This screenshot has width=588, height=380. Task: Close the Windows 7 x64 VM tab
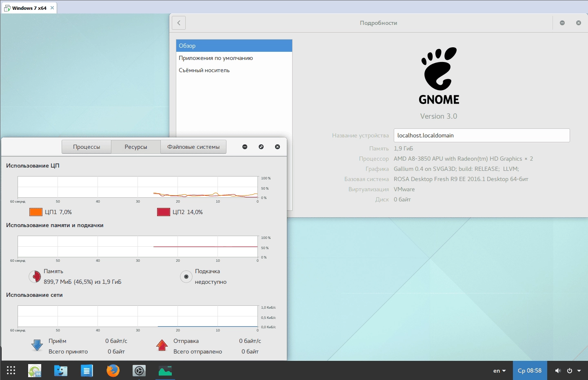pyautogui.click(x=52, y=8)
